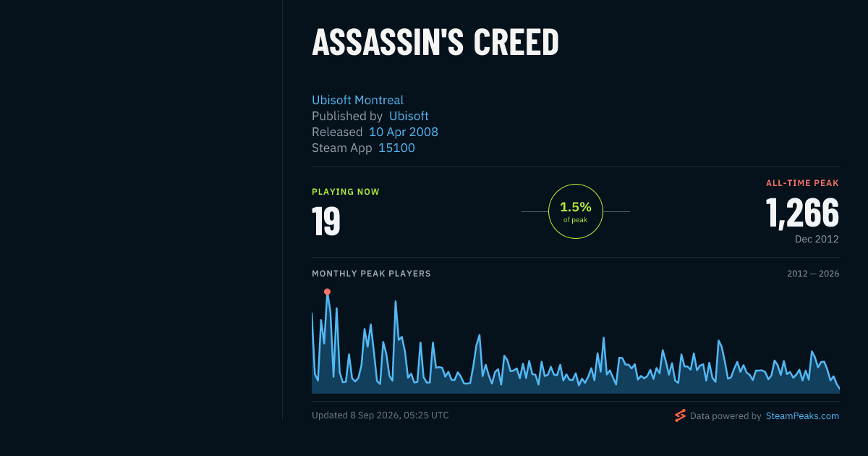868x456 pixels.
Task: Click the 2012 — 2026 range label
Action: (x=813, y=274)
